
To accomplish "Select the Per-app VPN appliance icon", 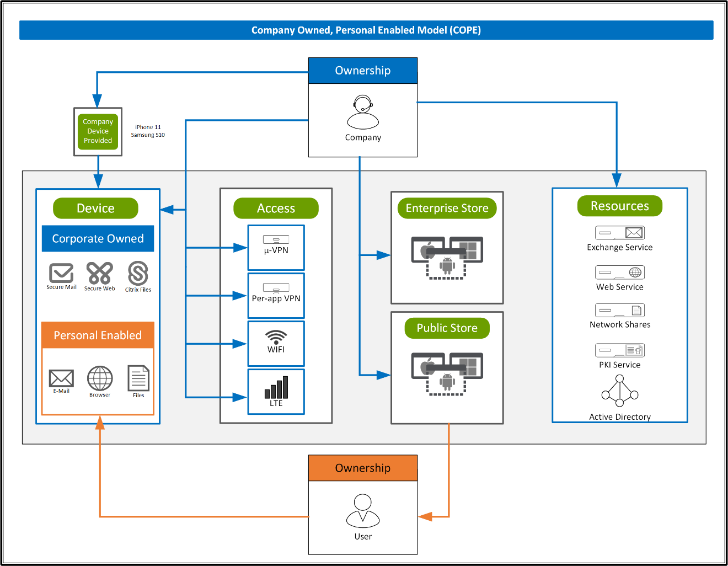I will tap(276, 287).
